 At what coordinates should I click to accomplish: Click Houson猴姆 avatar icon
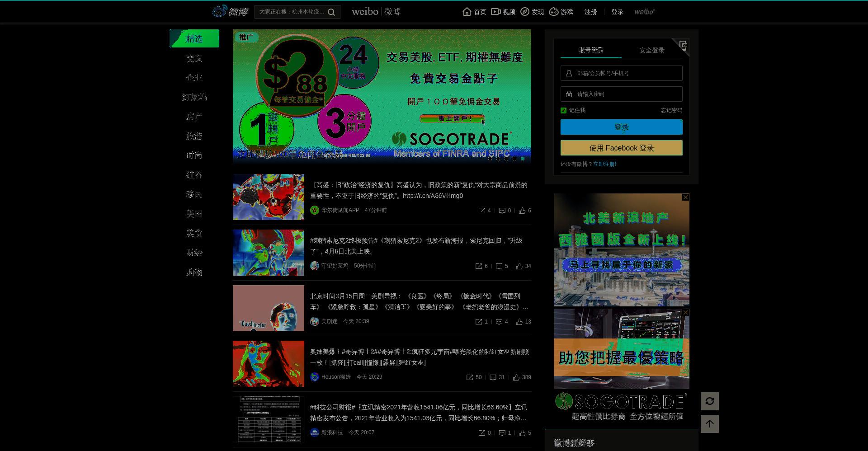tap(315, 377)
